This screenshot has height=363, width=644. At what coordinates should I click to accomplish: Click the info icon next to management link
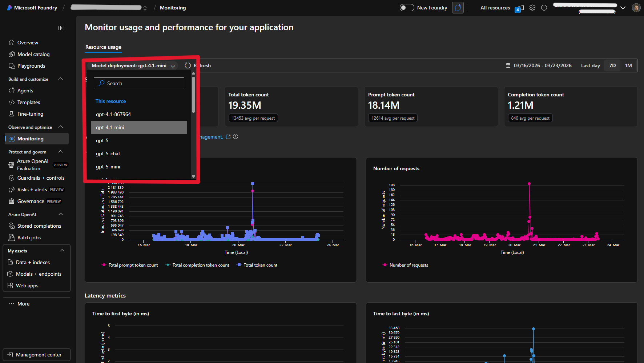point(236,137)
